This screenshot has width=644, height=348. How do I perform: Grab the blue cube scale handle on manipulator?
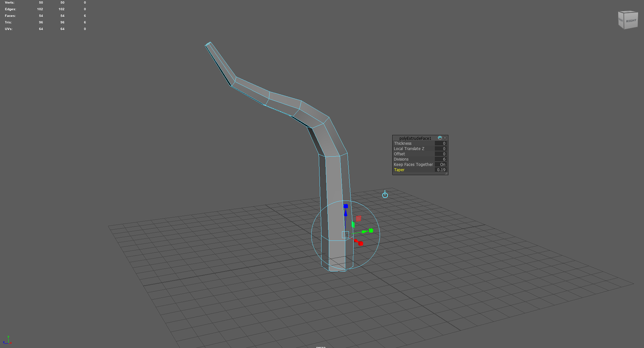click(345, 206)
